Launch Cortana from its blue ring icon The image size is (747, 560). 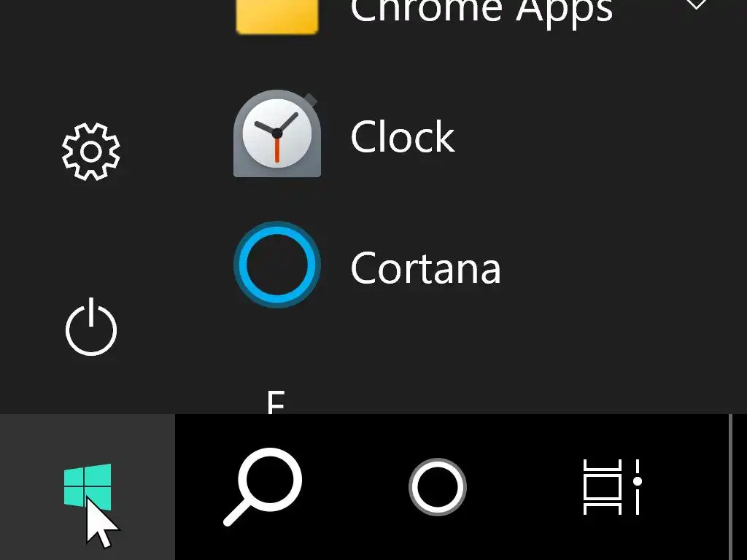pyautogui.click(x=277, y=265)
